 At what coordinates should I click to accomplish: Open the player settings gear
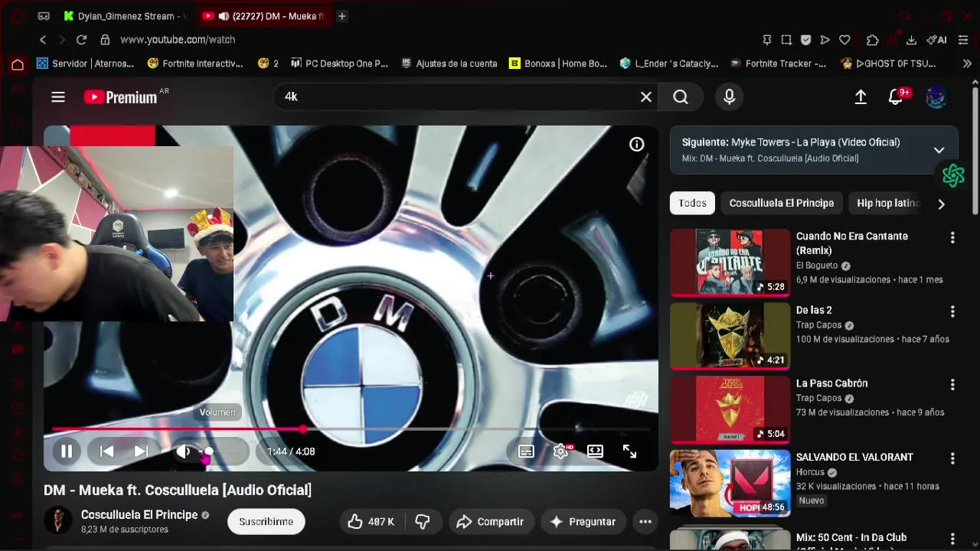[x=560, y=452]
